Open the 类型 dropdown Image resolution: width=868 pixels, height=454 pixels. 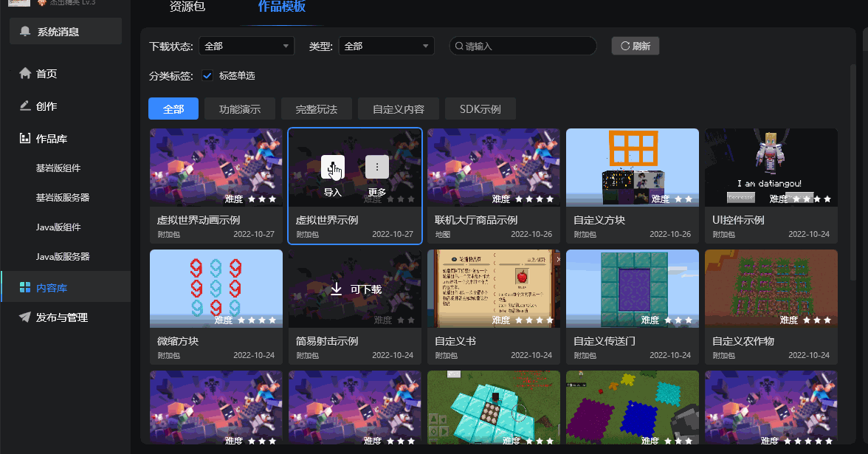(x=387, y=46)
